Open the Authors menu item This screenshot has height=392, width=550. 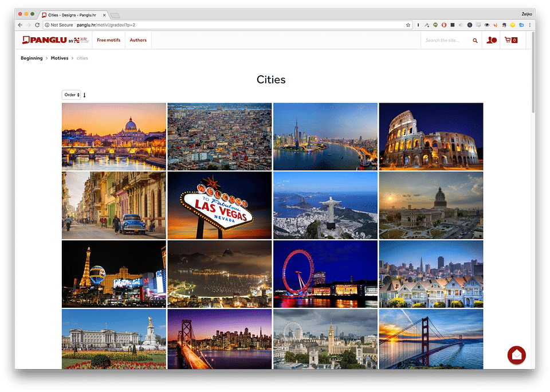(138, 40)
